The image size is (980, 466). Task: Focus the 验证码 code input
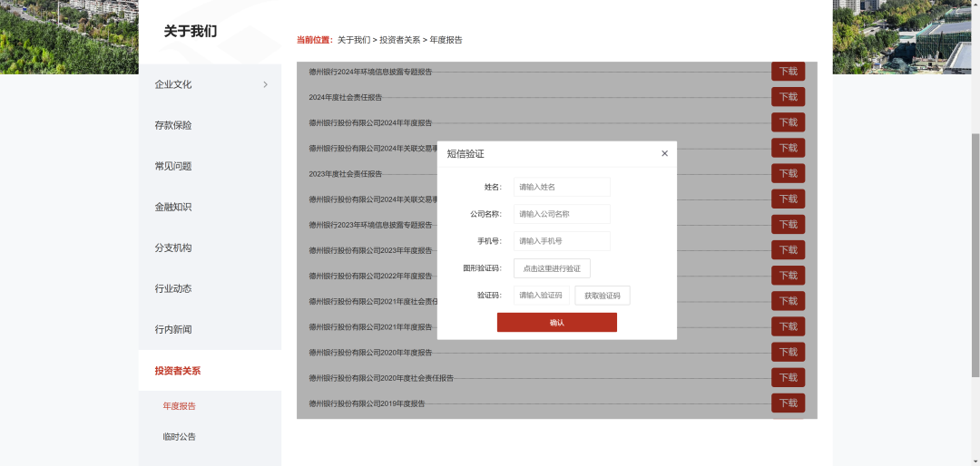(541, 296)
